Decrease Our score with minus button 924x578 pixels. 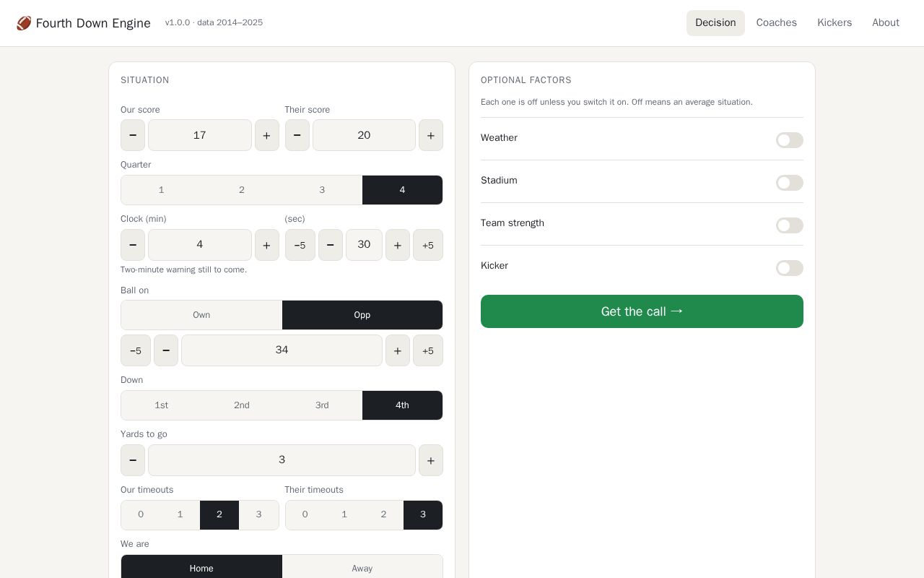coord(133,135)
